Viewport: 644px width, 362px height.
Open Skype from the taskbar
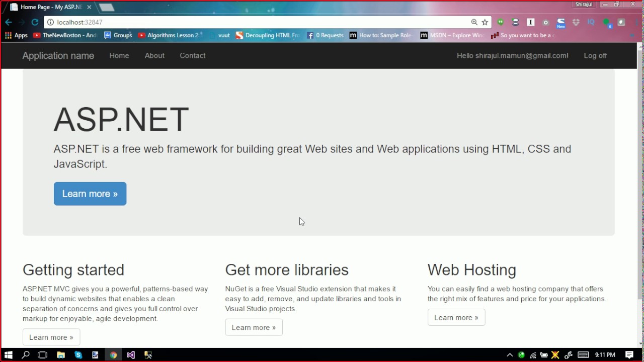(x=78, y=355)
